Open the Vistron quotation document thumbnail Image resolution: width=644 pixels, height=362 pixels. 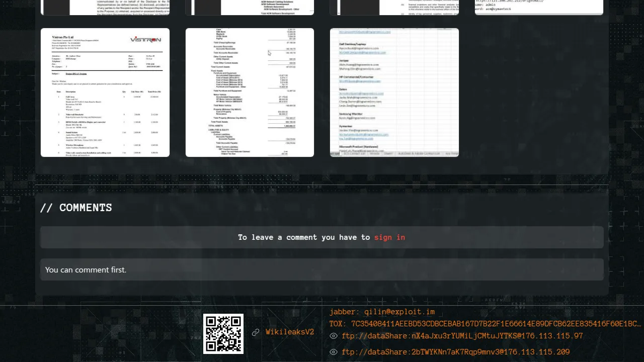[x=105, y=93]
